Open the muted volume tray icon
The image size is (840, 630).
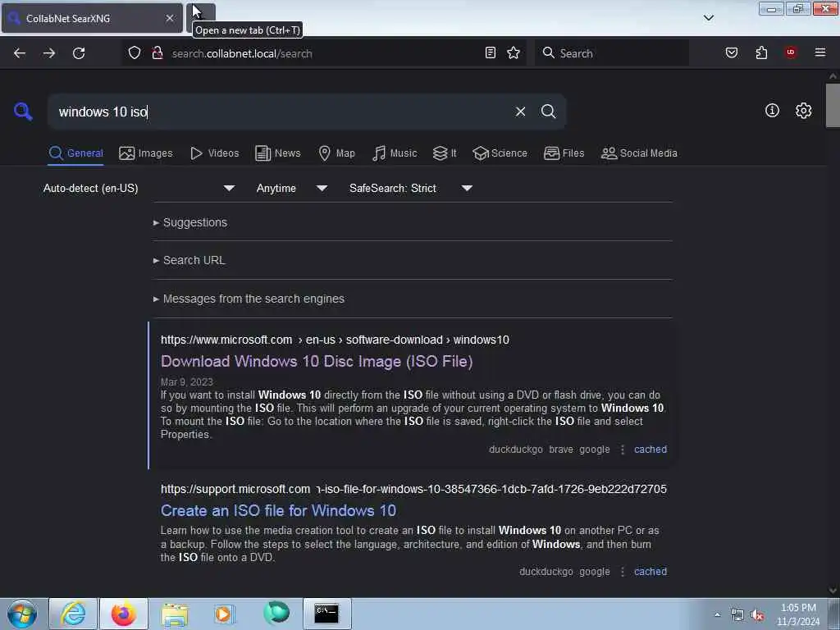757,615
